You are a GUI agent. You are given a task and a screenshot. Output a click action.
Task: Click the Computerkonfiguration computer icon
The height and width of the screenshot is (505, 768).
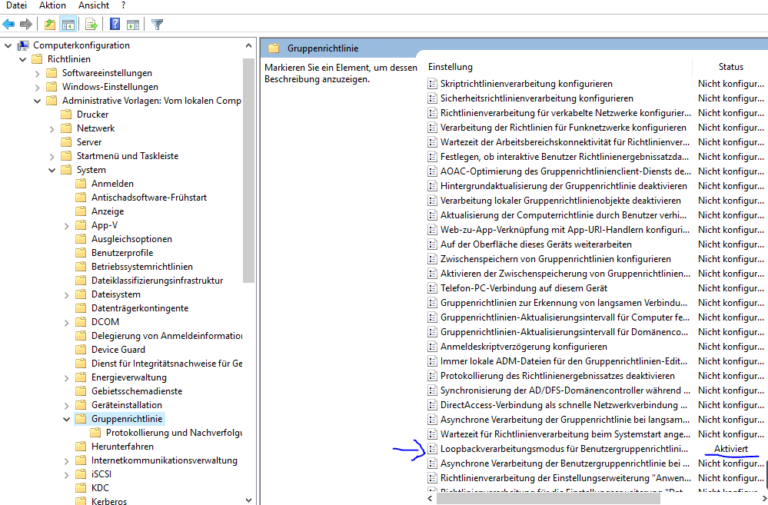[23, 45]
